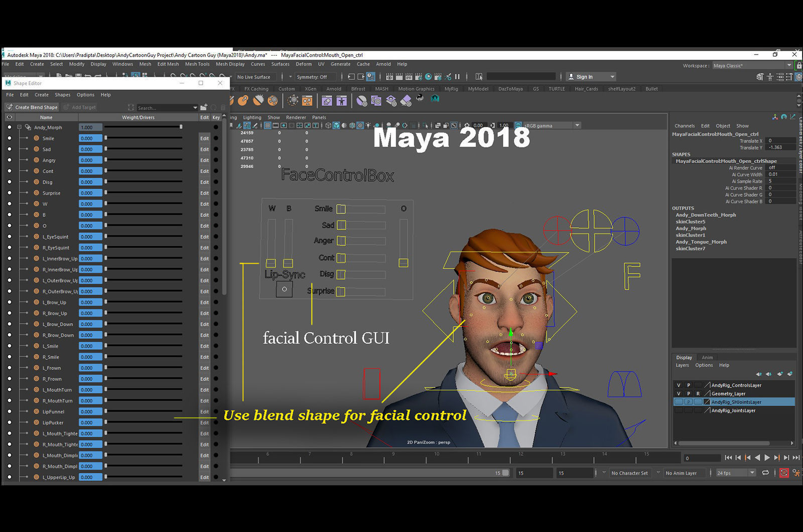Toggle the playback loop icon

pos(765,473)
